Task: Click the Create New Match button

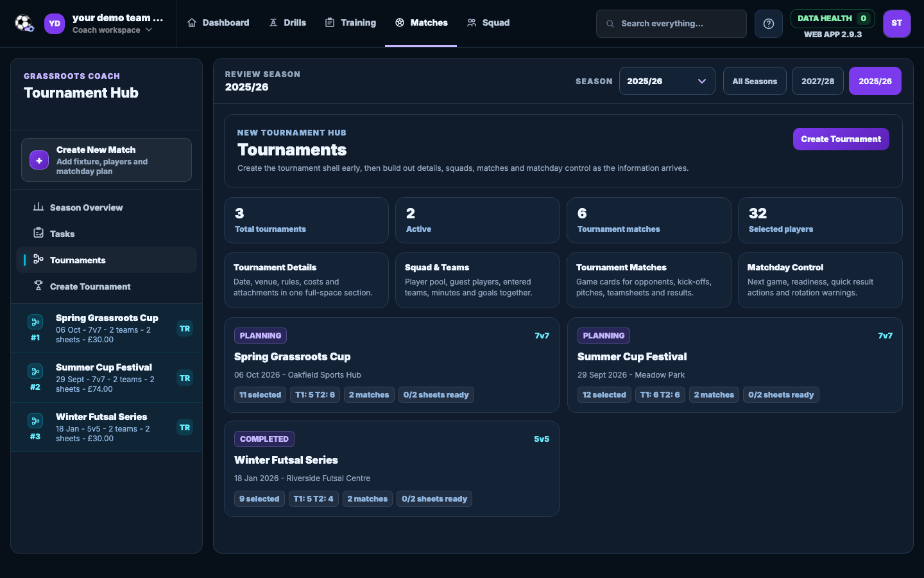Action: point(107,160)
